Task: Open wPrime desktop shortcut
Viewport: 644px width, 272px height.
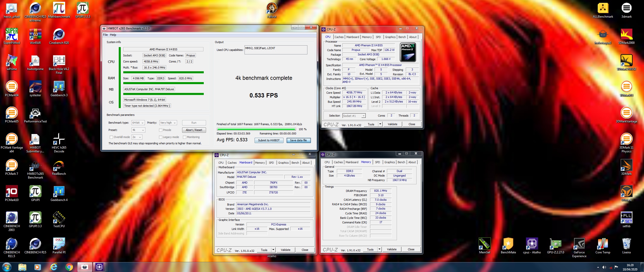Action: point(12,62)
